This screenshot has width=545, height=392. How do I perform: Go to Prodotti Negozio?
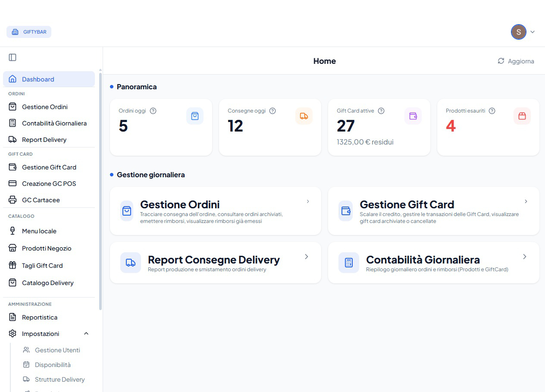[49, 248]
